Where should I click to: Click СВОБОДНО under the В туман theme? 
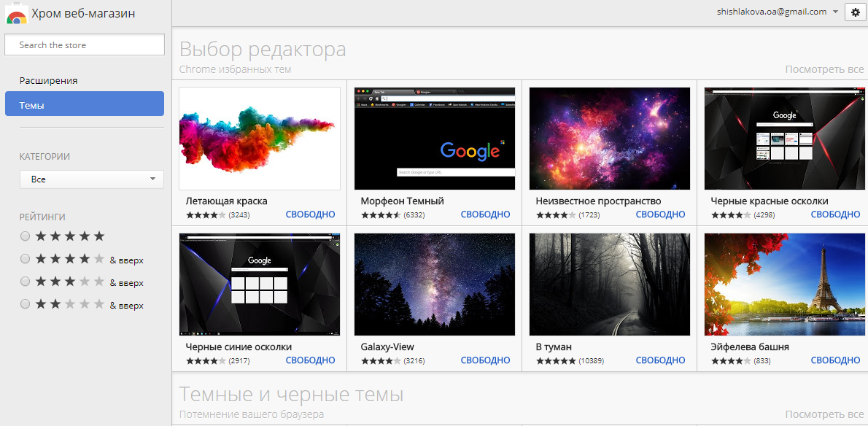(x=660, y=360)
